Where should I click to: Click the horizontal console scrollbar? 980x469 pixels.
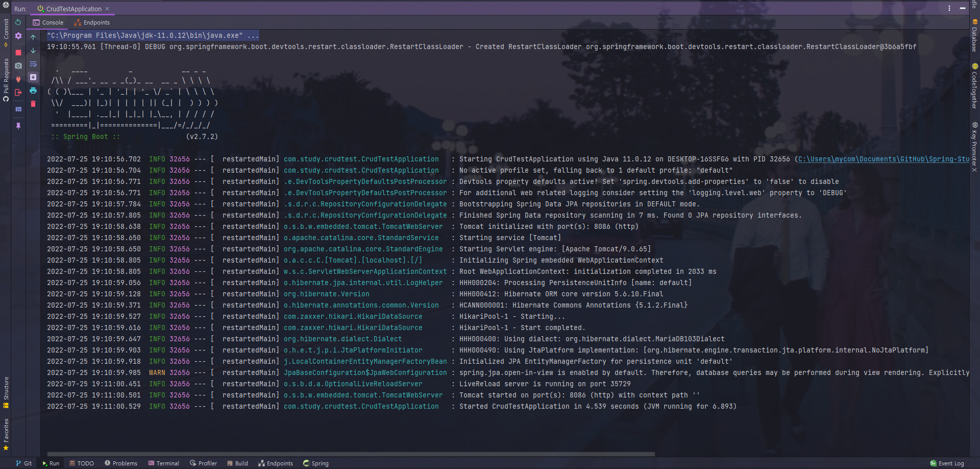(x=351, y=454)
